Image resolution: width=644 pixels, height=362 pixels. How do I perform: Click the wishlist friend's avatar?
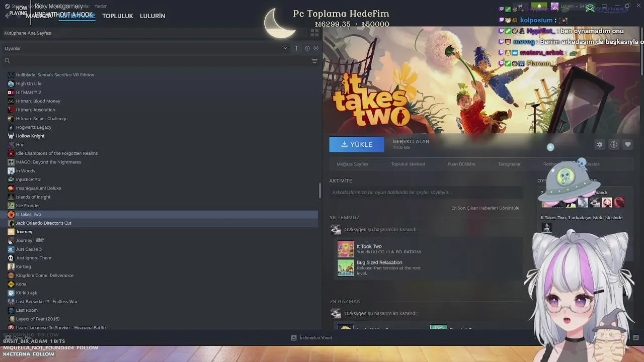pos(546,228)
